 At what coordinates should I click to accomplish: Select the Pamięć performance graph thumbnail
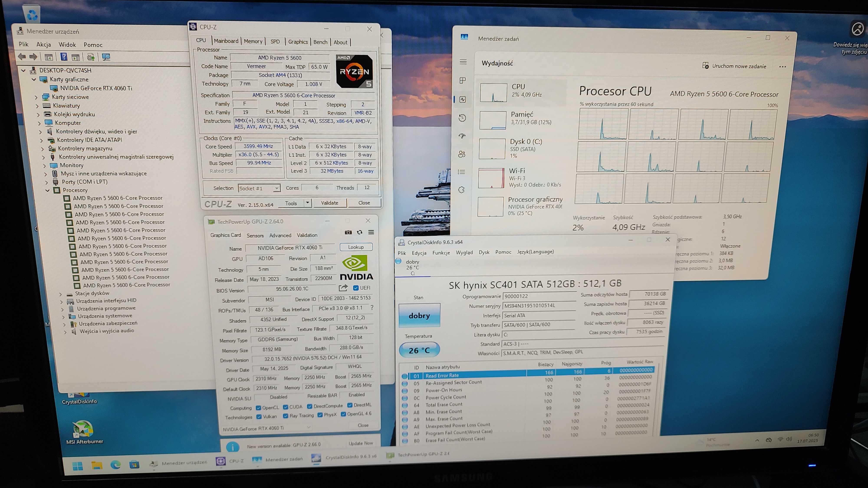tap(493, 121)
